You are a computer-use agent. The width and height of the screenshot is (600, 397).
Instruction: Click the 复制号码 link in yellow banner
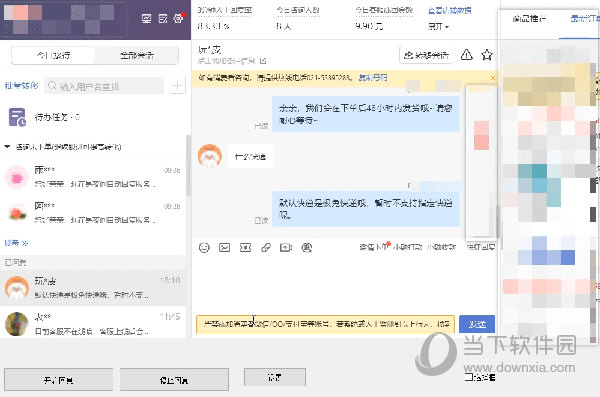(373, 78)
